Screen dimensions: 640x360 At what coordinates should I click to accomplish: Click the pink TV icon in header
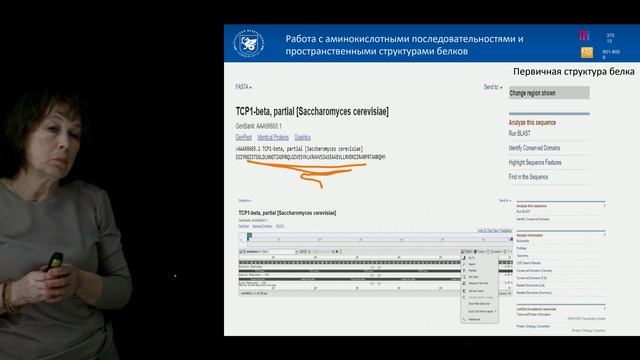tap(584, 36)
